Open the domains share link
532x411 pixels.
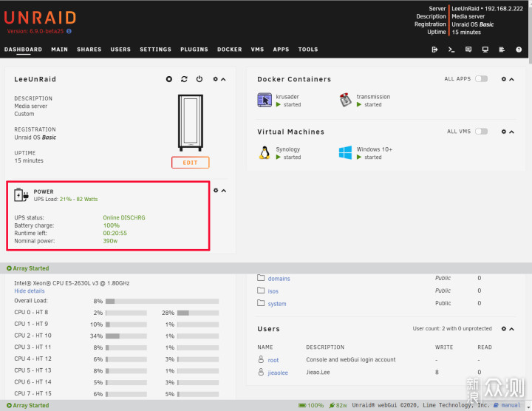click(279, 279)
